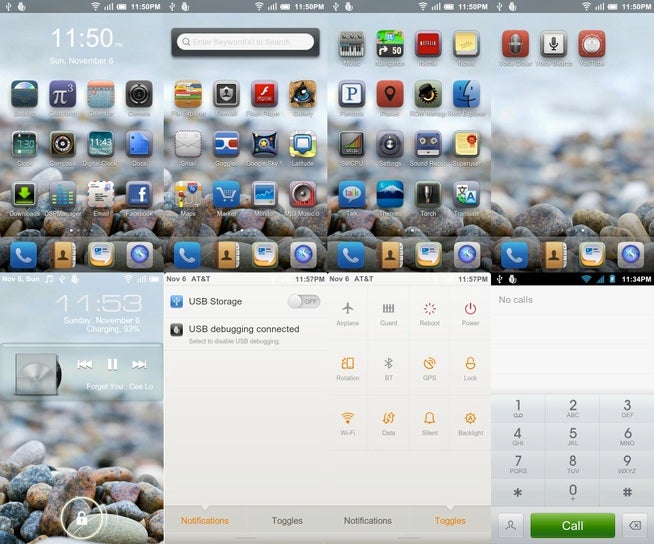The width and height of the screenshot is (654, 544).
Task: Tap the unlock ring on the lock screen
Action: point(81,518)
